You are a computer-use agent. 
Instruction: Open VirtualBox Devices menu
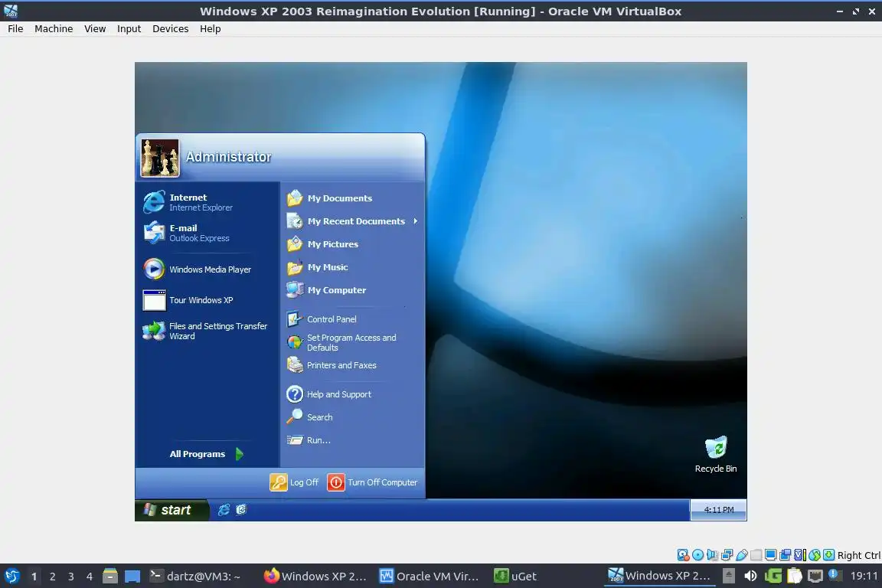click(x=171, y=28)
